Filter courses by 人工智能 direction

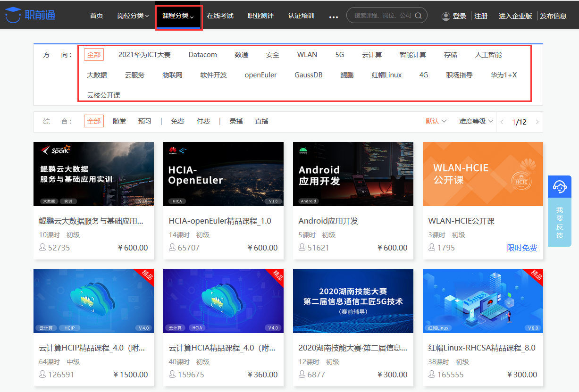point(488,55)
